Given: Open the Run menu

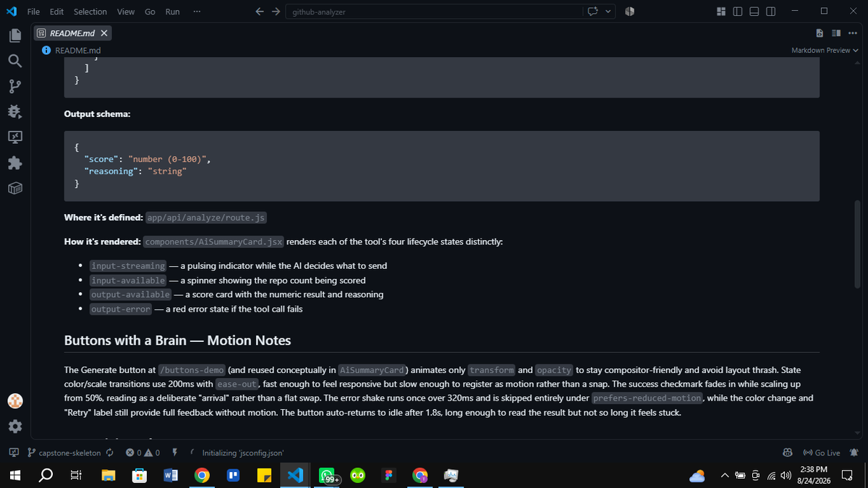Looking at the screenshot, I should tap(172, 12).
